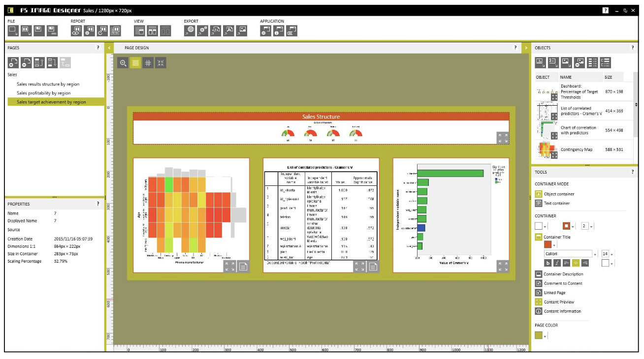Export report to web globe icon

point(190,31)
